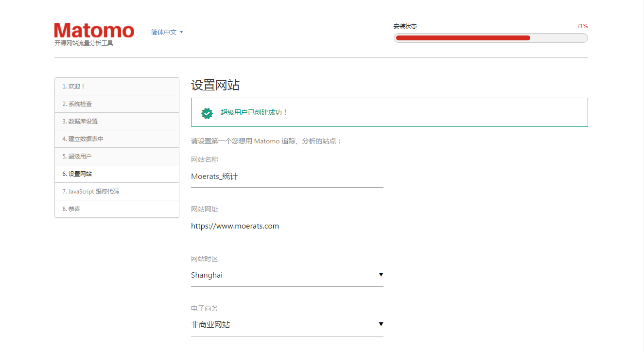Image resolution: width=644 pixels, height=352 pixels.
Task: Select step 3. 数据库设置 in sidebar
Action: [117, 122]
